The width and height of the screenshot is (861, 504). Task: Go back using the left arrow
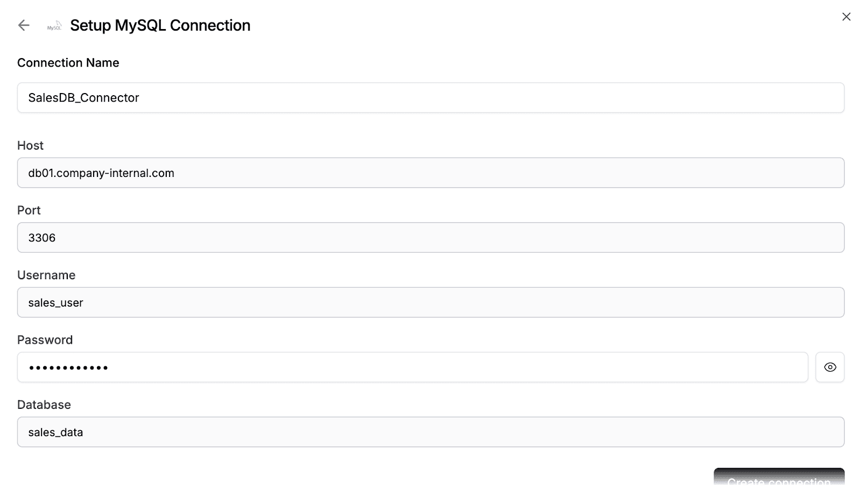(24, 25)
